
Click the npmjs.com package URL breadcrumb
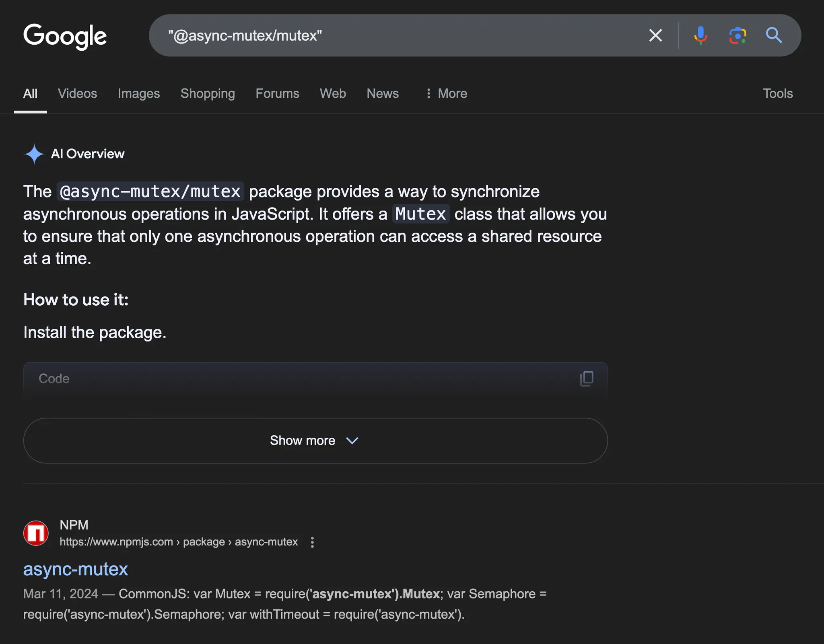pyautogui.click(x=179, y=542)
